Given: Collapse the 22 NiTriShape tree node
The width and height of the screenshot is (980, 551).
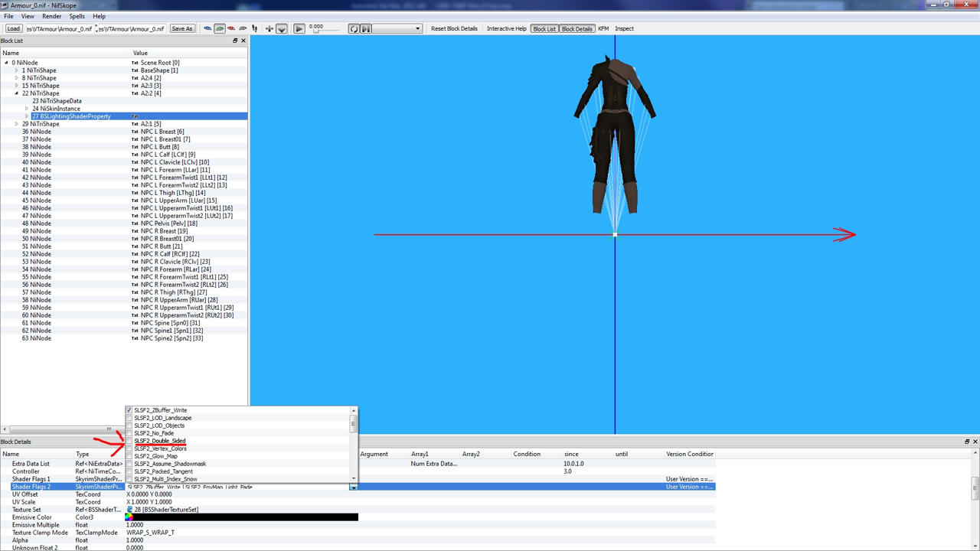Looking at the screenshot, I should coord(17,93).
